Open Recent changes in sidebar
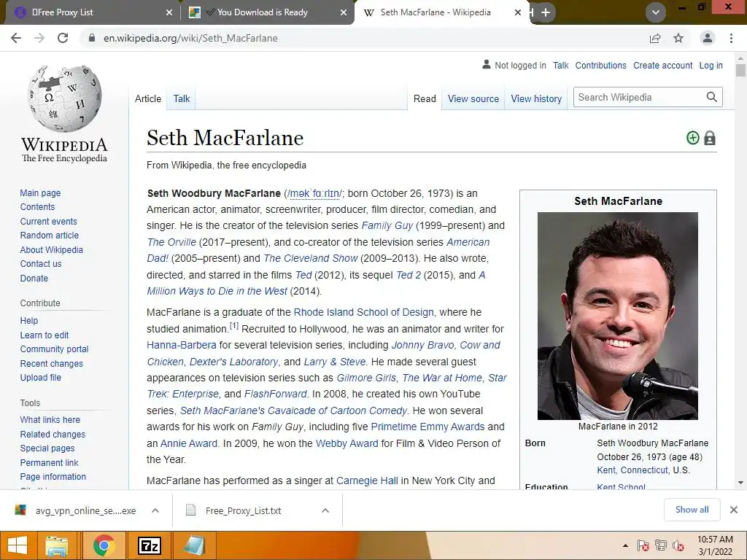 52,363
